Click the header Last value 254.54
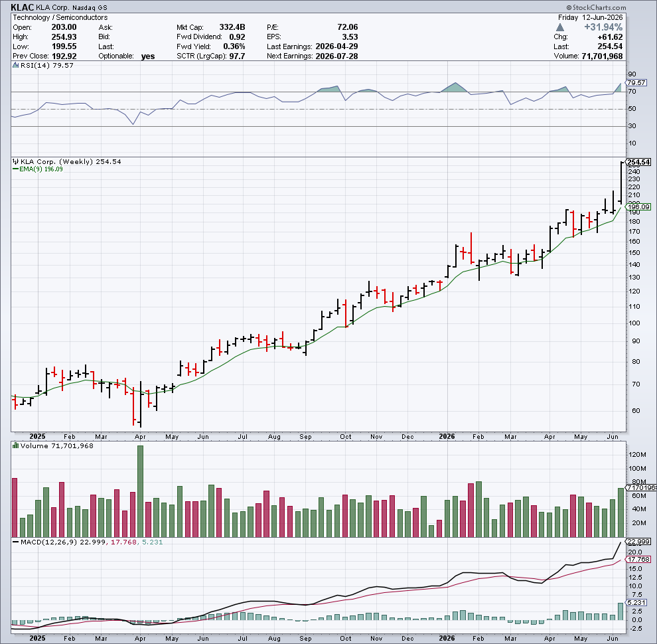This screenshot has height=644, width=657. (x=610, y=46)
